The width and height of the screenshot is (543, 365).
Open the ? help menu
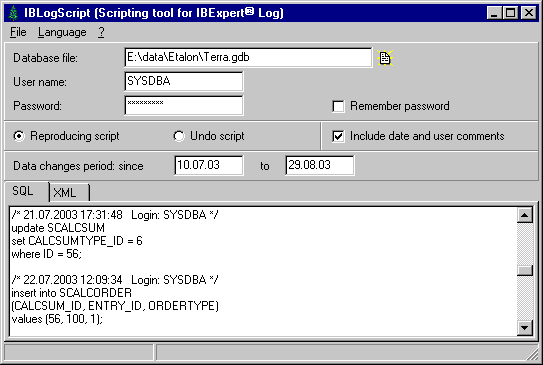point(101,32)
